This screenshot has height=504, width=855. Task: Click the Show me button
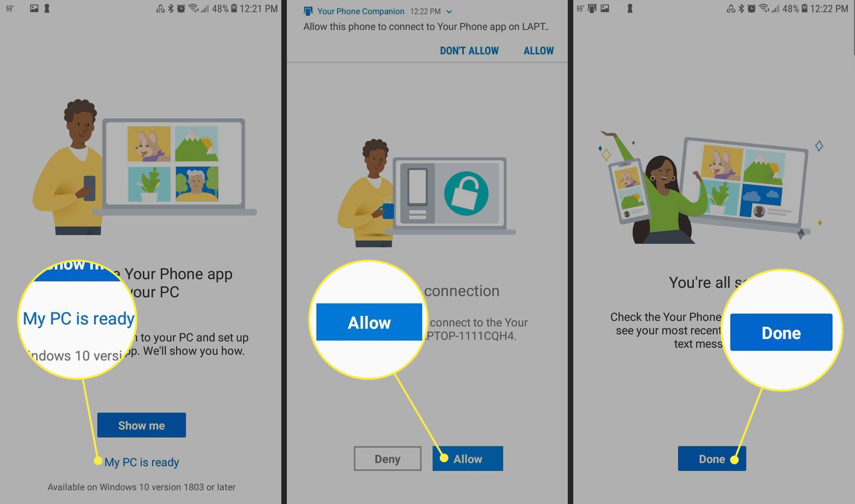pos(142,425)
